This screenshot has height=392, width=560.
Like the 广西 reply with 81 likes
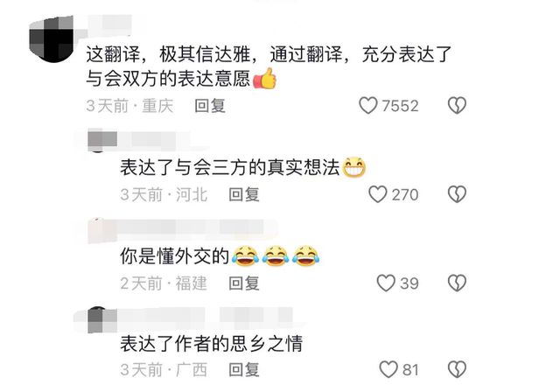pyautogui.click(x=388, y=369)
